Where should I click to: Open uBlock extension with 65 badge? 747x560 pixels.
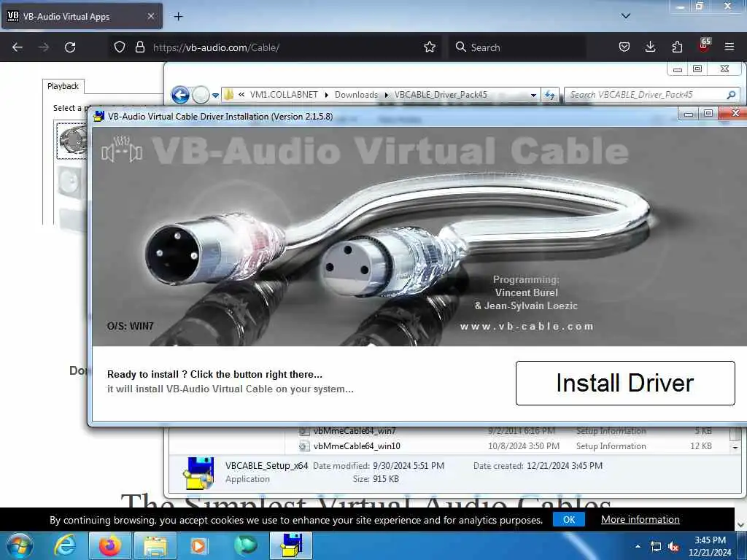704,46
